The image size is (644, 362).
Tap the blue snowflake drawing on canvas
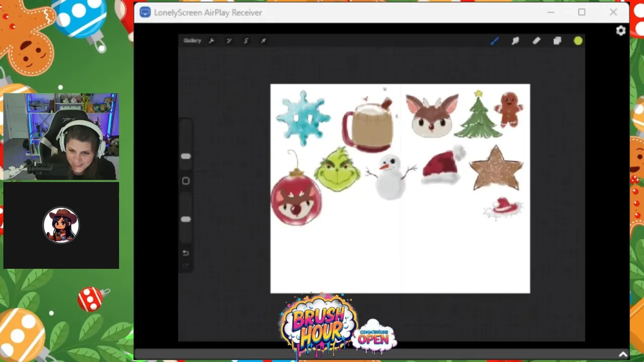click(303, 118)
